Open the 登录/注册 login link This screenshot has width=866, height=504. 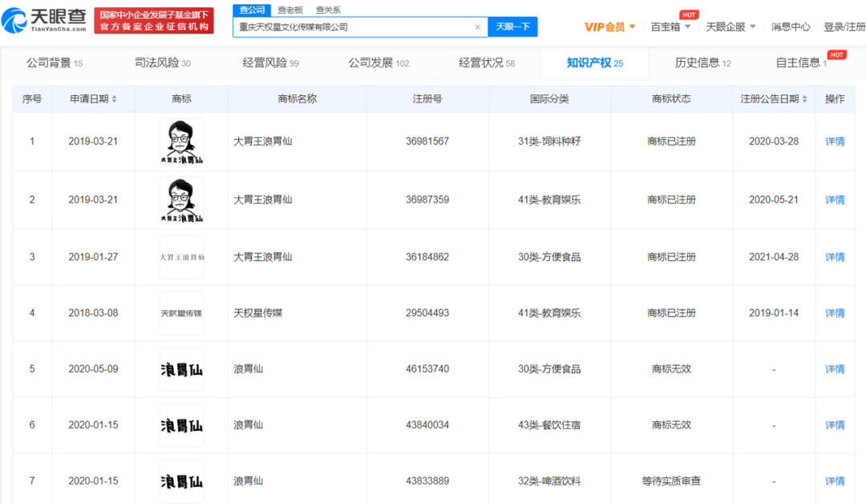point(844,27)
